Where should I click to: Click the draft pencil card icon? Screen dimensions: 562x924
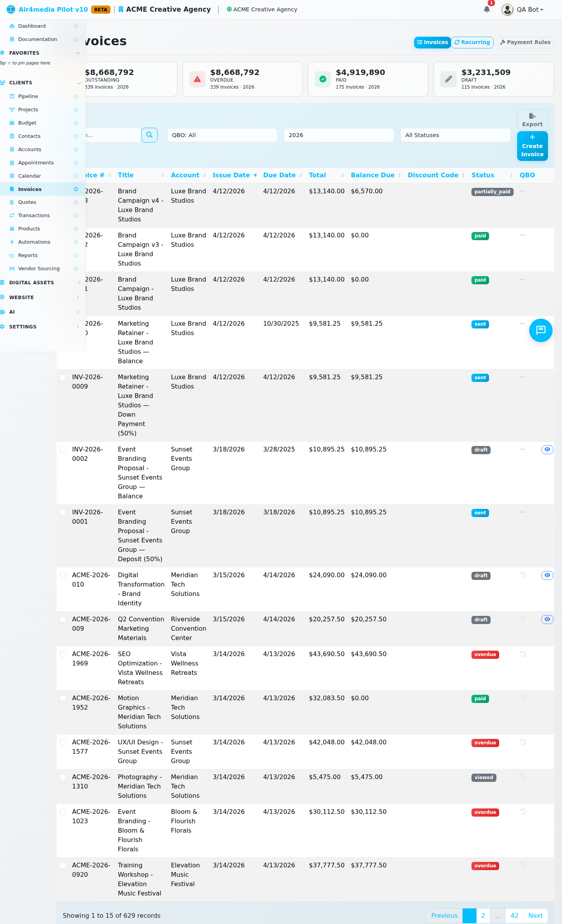(x=448, y=79)
